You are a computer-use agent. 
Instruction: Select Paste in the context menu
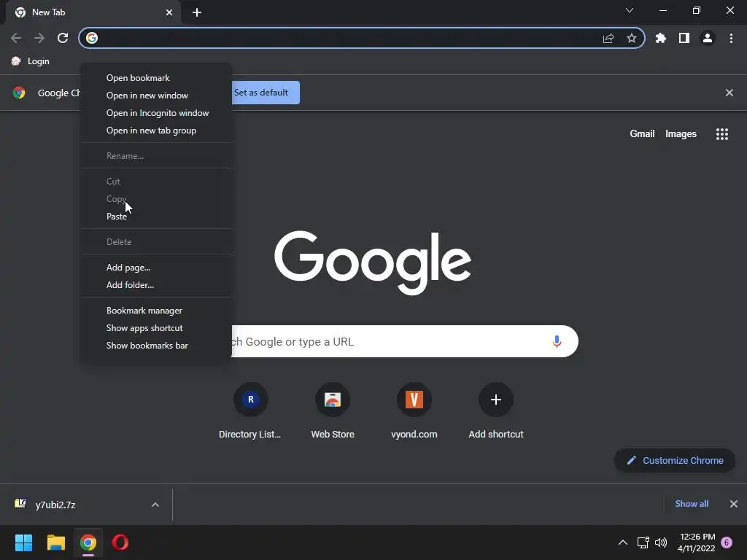156,216
